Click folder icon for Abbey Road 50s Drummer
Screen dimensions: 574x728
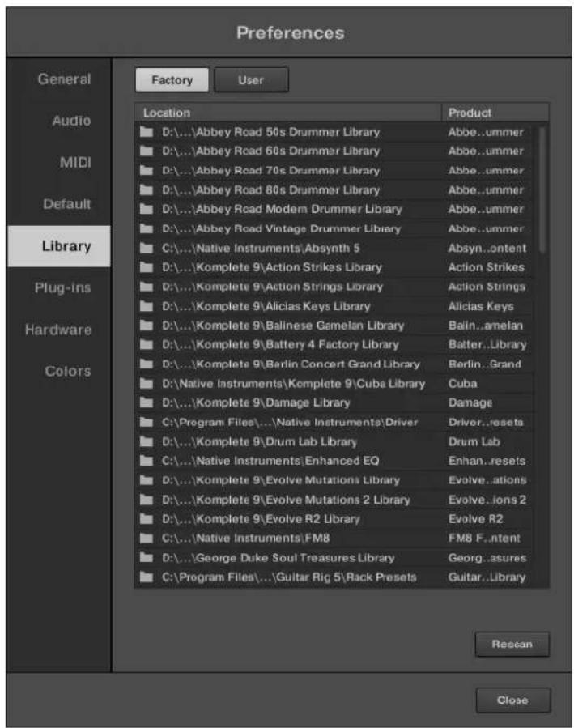click(x=147, y=132)
